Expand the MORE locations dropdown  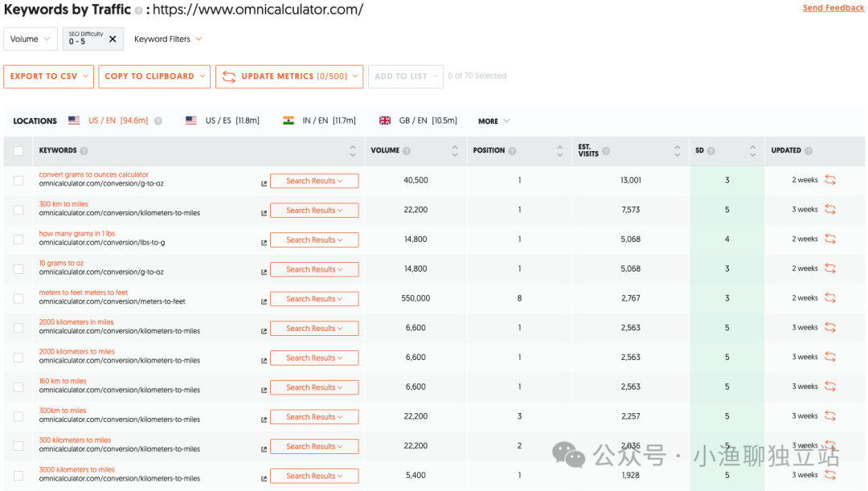coord(493,121)
